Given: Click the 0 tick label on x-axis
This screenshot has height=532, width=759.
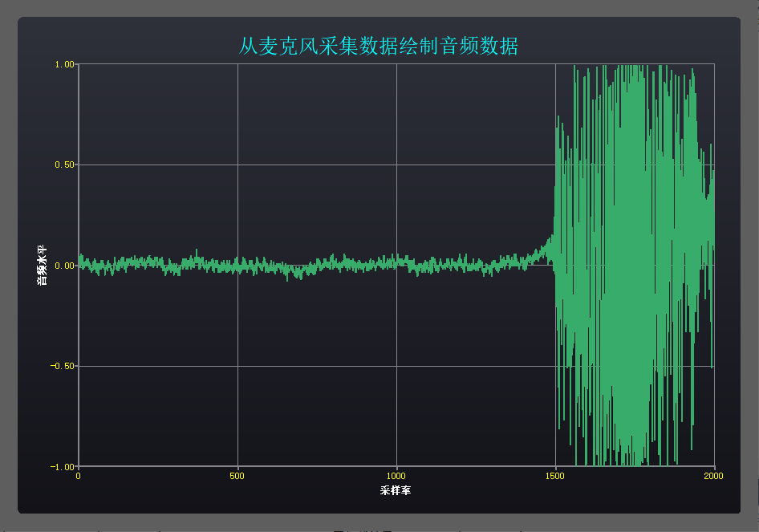Looking at the screenshot, I should coord(78,477).
